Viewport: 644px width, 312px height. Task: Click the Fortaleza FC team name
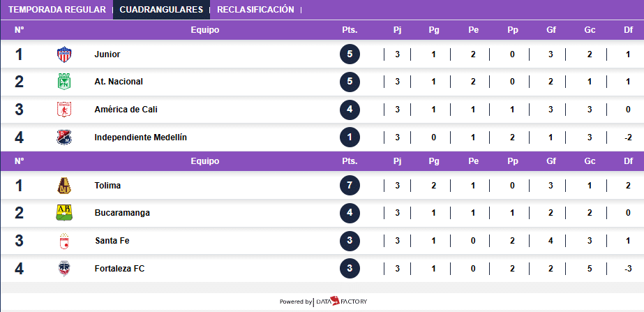coord(119,269)
